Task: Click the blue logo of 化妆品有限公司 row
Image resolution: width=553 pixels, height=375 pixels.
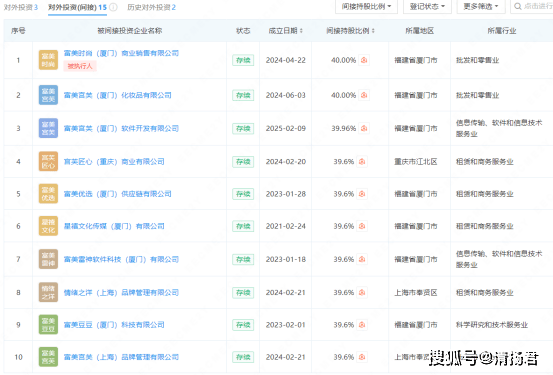Action: click(x=48, y=95)
